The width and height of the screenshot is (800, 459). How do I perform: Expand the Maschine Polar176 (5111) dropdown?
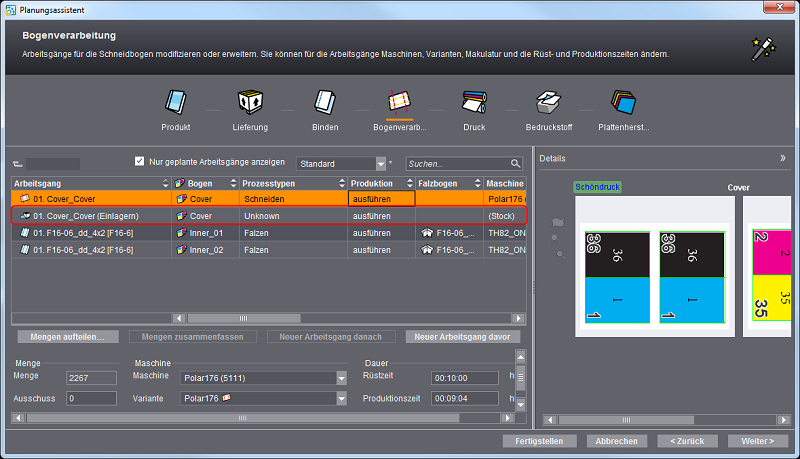pos(341,378)
